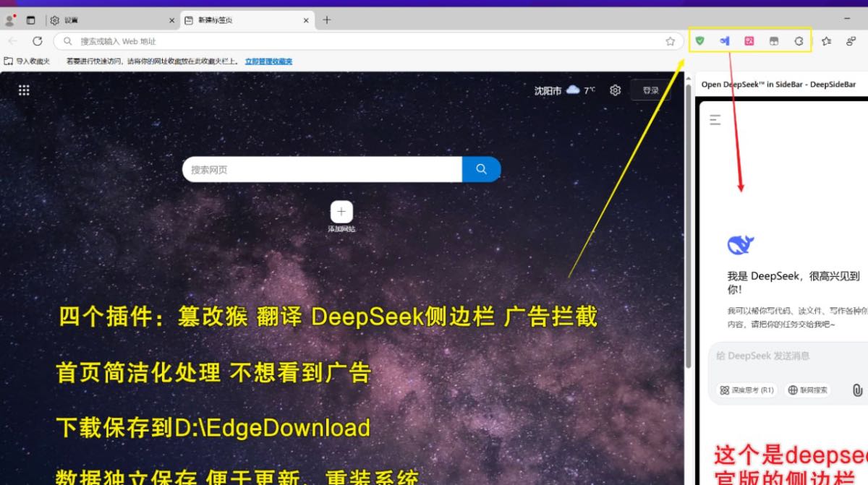Image resolution: width=868 pixels, height=485 pixels.
Task: Click the 登录 login button
Action: click(x=650, y=90)
